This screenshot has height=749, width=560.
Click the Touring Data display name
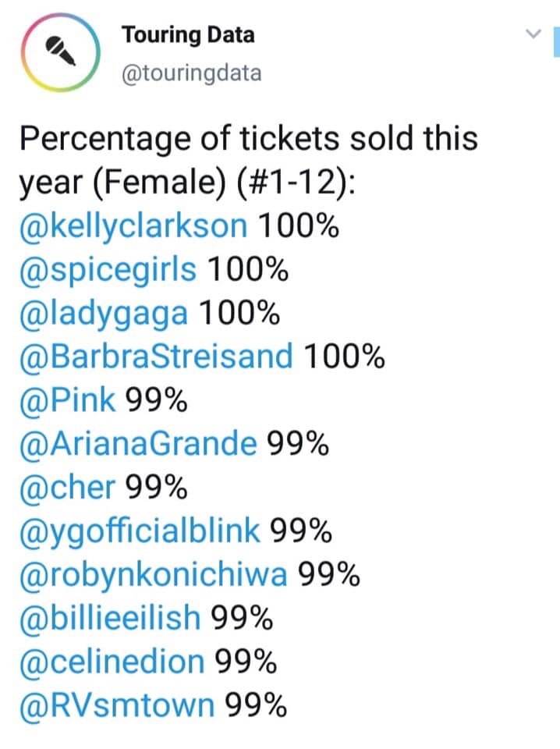click(x=187, y=35)
